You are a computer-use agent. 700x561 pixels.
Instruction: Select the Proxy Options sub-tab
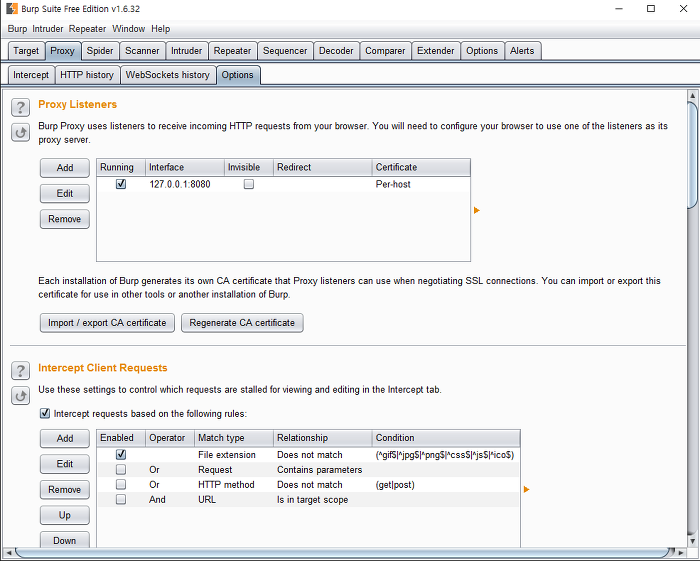click(238, 75)
